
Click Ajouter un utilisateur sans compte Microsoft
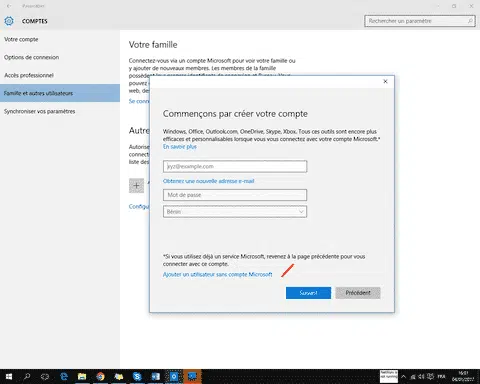tap(217, 274)
